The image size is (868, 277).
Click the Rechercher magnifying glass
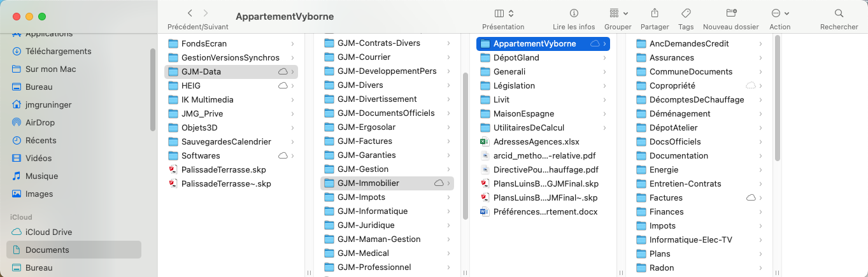(839, 13)
